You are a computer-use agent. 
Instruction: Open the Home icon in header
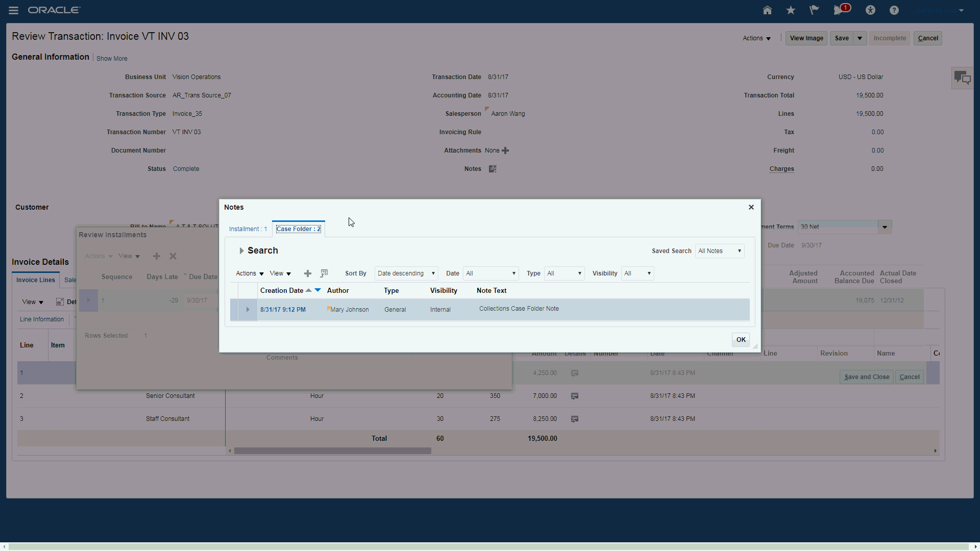(x=767, y=10)
